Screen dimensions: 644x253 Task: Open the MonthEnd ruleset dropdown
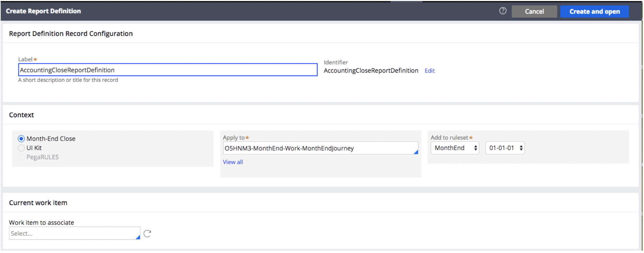455,148
